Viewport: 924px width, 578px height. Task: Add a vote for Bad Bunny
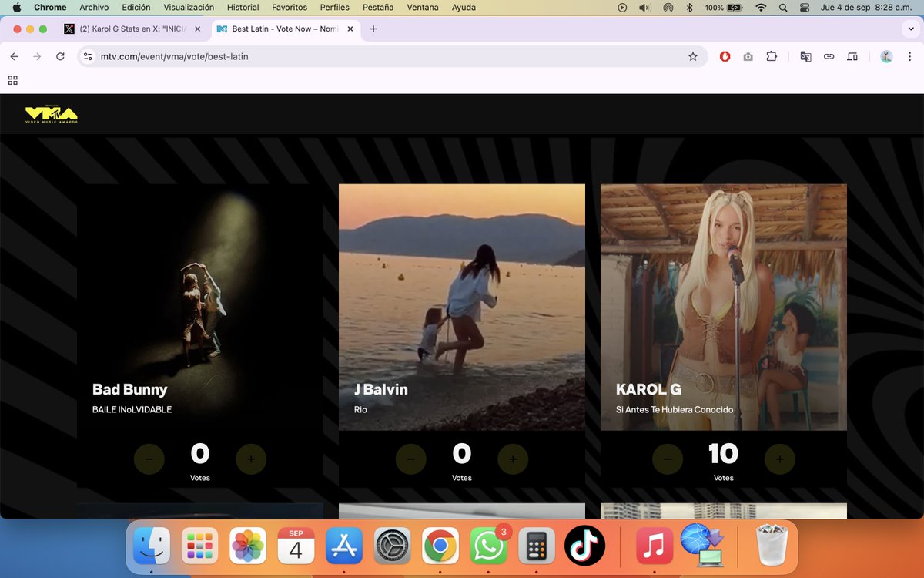click(x=251, y=459)
